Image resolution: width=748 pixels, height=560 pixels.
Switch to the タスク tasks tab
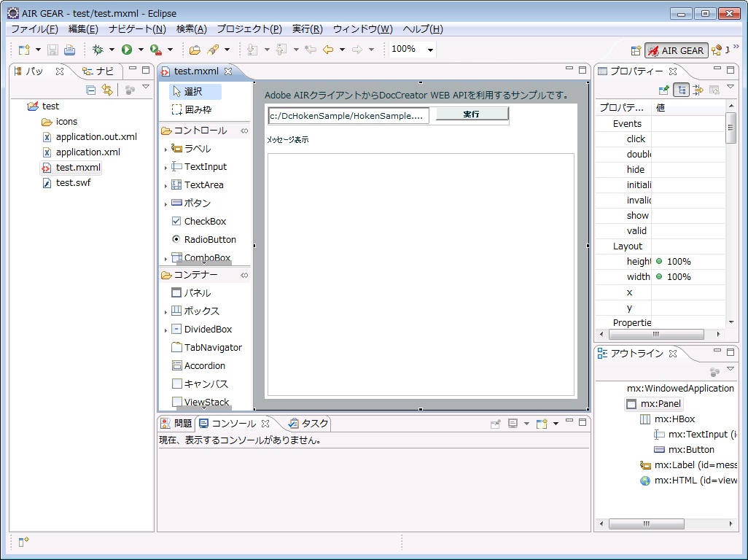[308, 424]
